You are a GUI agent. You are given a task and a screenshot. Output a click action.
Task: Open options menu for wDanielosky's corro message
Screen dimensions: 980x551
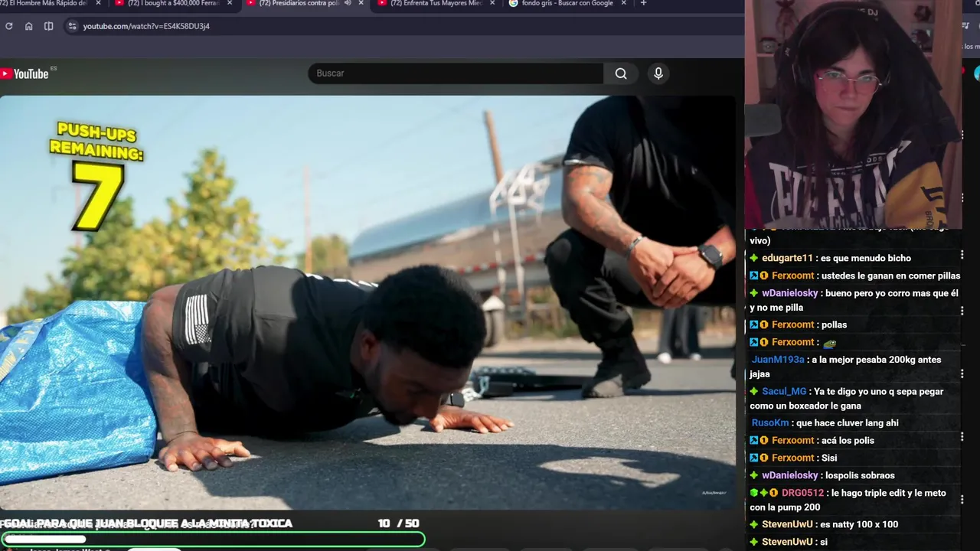962,311
